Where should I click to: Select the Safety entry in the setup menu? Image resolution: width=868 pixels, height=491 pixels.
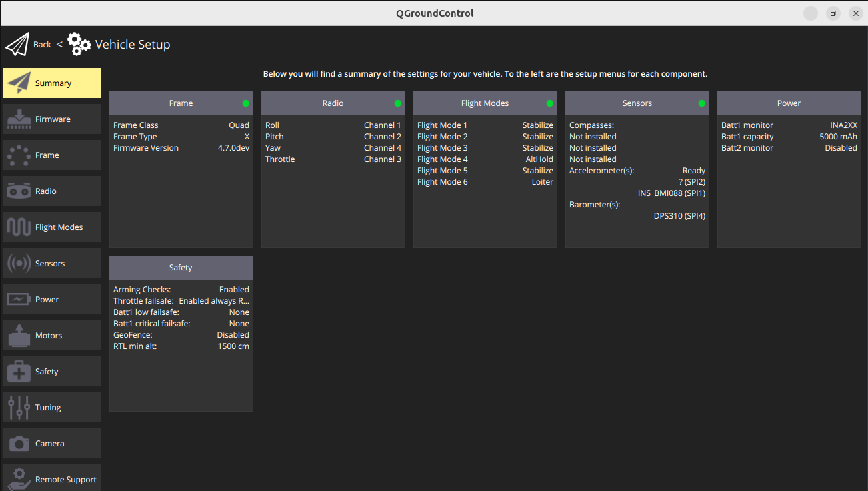[x=51, y=371]
